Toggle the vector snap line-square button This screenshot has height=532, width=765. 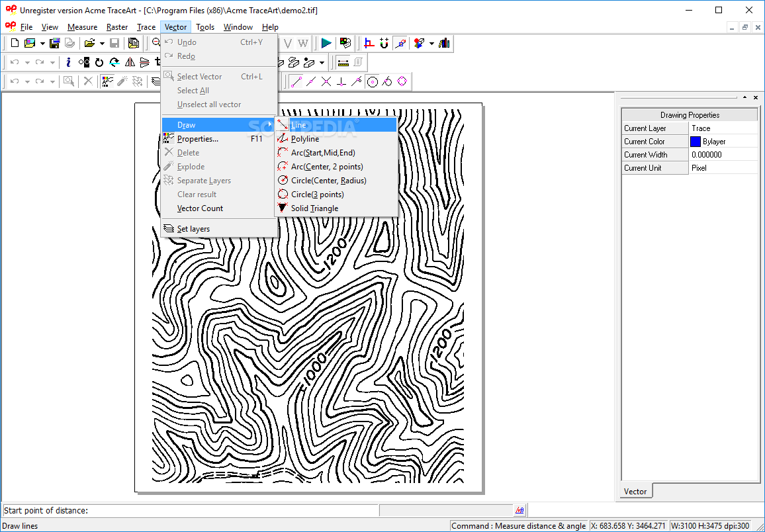[x=400, y=44]
